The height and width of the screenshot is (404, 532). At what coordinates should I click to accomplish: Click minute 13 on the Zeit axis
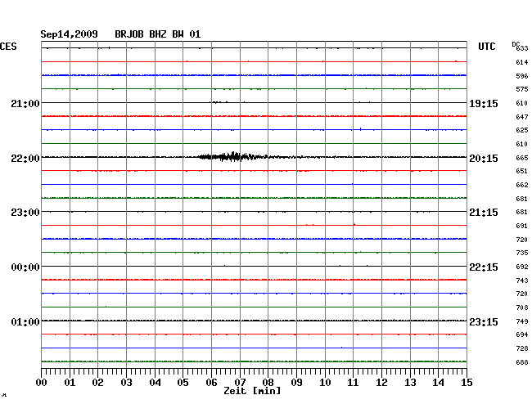[410, 383]
